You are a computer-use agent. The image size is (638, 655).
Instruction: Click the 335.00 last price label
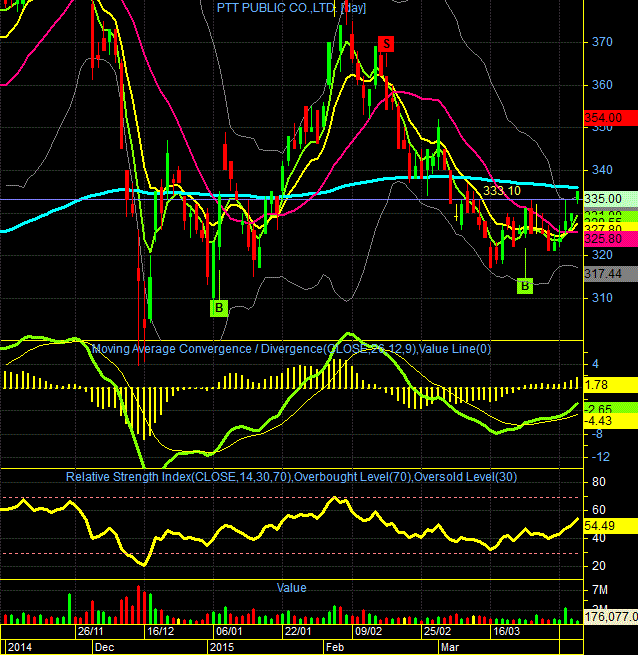(x=610, y=199)
